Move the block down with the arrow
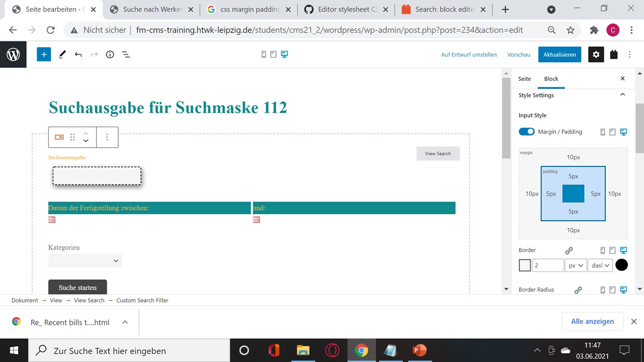 pyautogui.click(x=86, y=141)
